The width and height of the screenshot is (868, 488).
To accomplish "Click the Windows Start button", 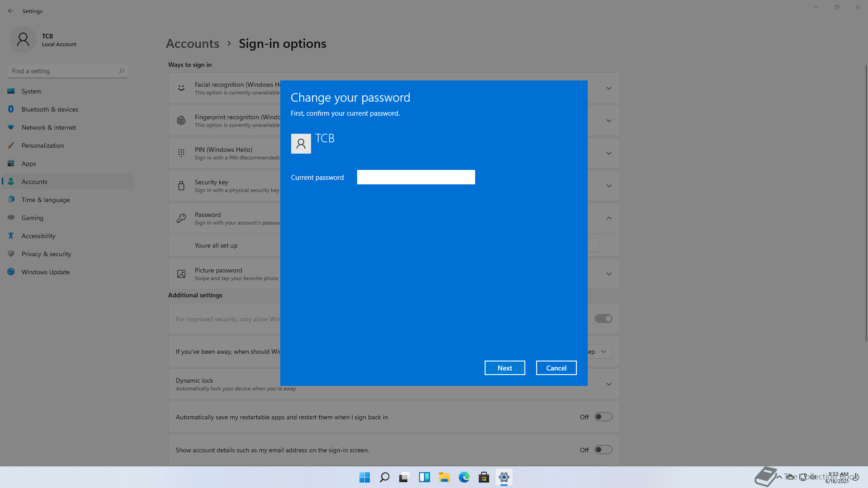I will click(364, 477).
